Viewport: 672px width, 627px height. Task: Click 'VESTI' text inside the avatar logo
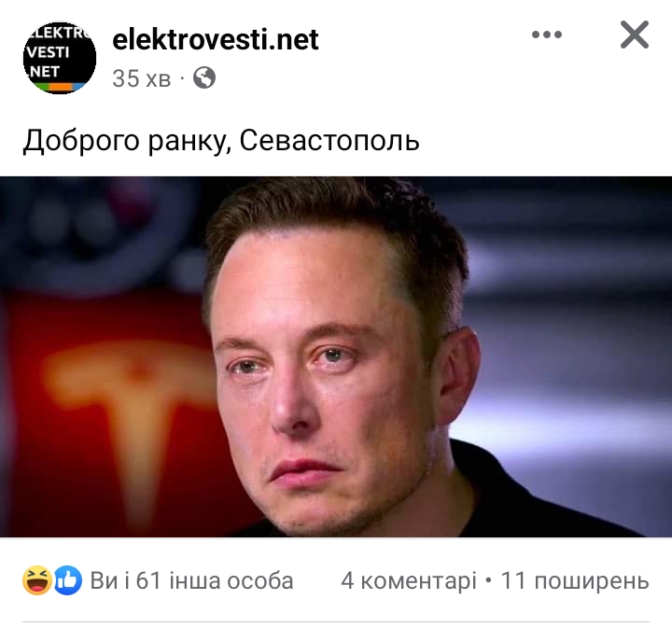click(49, 52)
